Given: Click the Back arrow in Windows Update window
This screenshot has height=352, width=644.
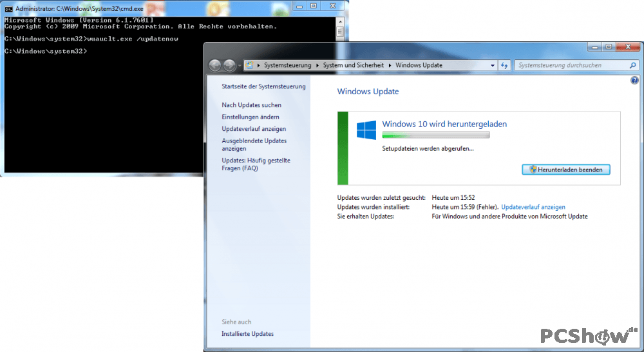Looking at the screenshot, I should (x=215, y=65).
